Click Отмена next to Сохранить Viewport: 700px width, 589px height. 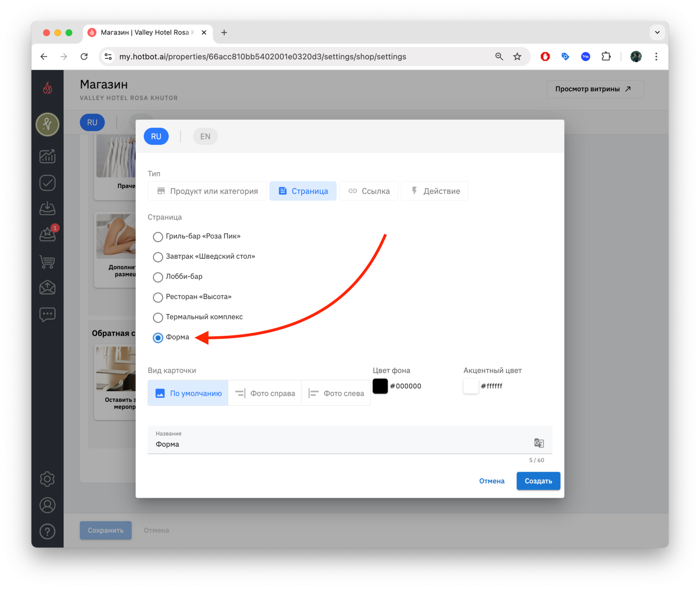[x=156, y=530]
